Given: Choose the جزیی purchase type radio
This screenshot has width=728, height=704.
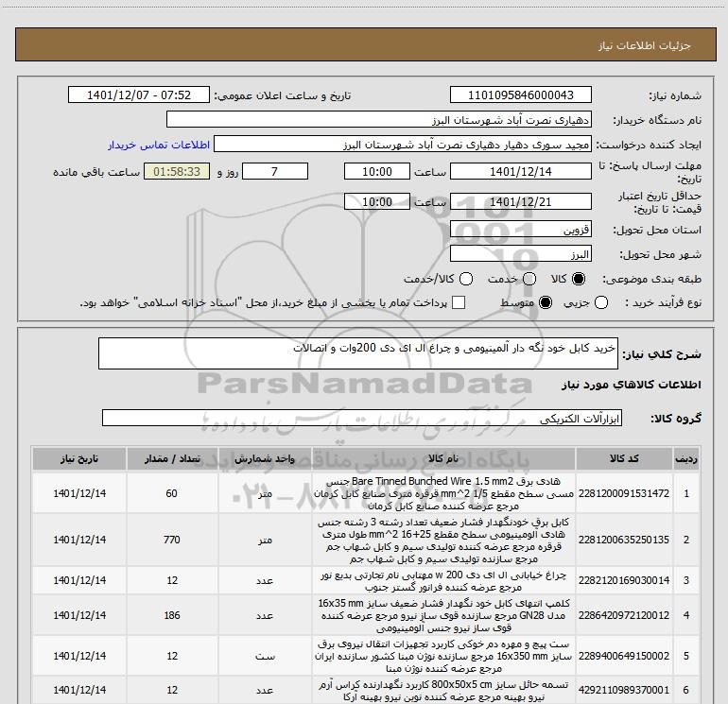Looking at the screenshot, I should coord(600,302).
